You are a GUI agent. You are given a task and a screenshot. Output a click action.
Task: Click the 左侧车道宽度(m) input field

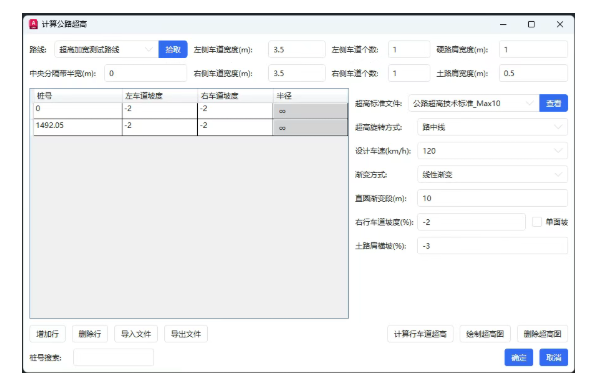[x=297, y=49]
